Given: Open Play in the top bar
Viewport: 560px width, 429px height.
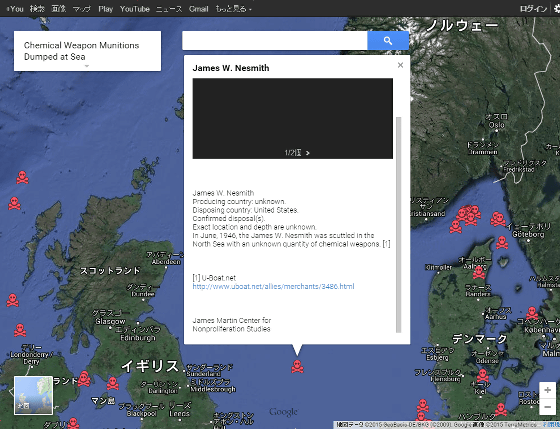Looking at the screenshot, I should click(x=105, y=9).
